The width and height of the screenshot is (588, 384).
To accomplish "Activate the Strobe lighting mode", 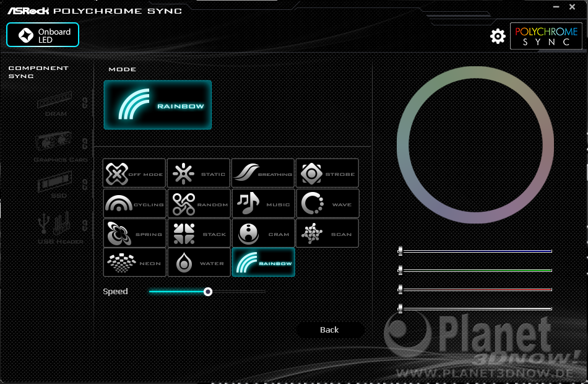I will coord(327,173).
